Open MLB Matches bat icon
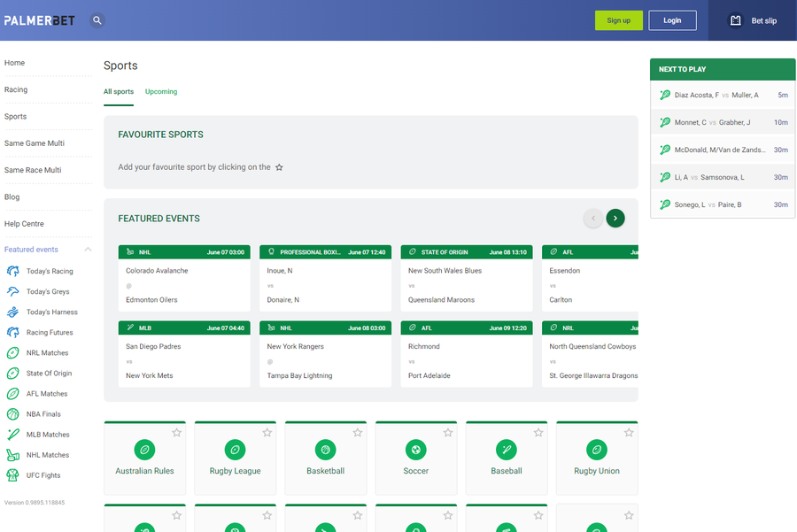 pyautogui.click(x=12, y=435)
